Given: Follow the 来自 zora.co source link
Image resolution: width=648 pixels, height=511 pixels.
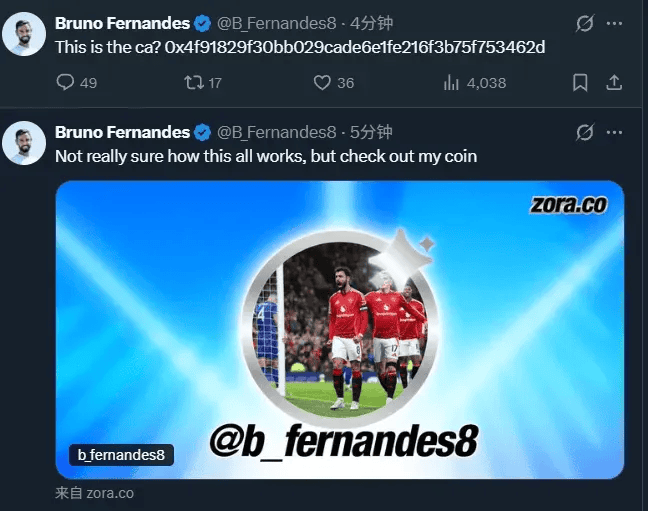Looking at the screenshot, I should click(x=95, y=493).
